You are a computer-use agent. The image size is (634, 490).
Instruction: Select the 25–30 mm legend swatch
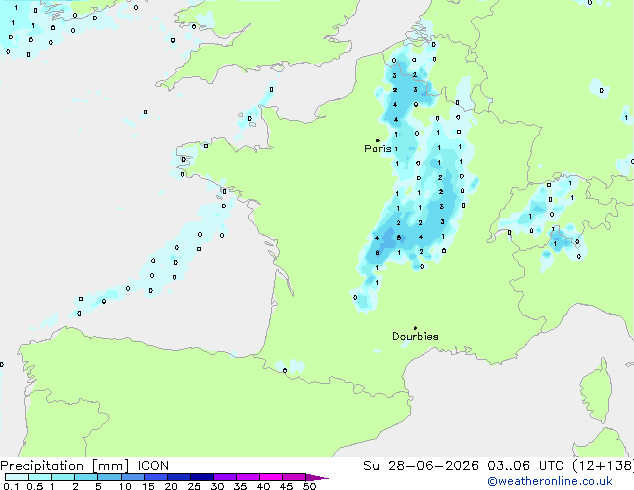coord(202,477)
